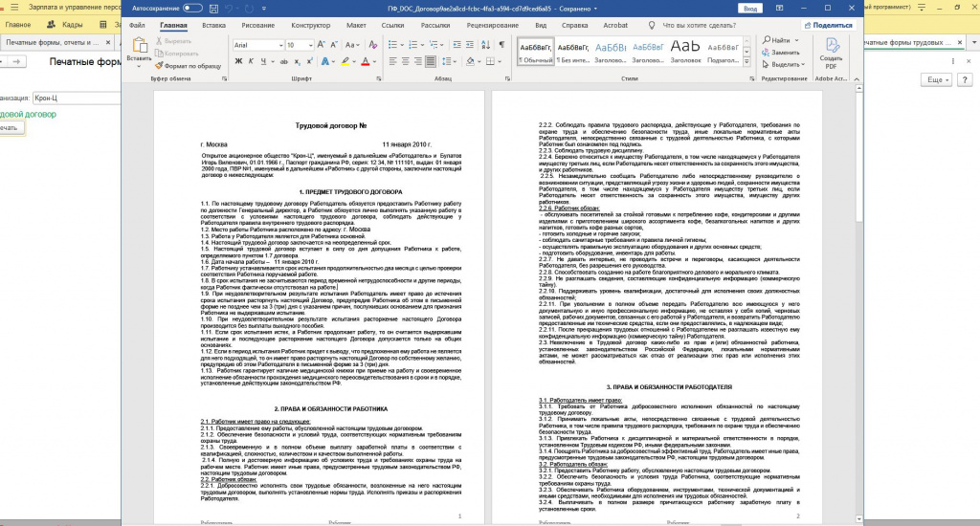
Task: Apply the yellow text highlight color
Action: 345,61
